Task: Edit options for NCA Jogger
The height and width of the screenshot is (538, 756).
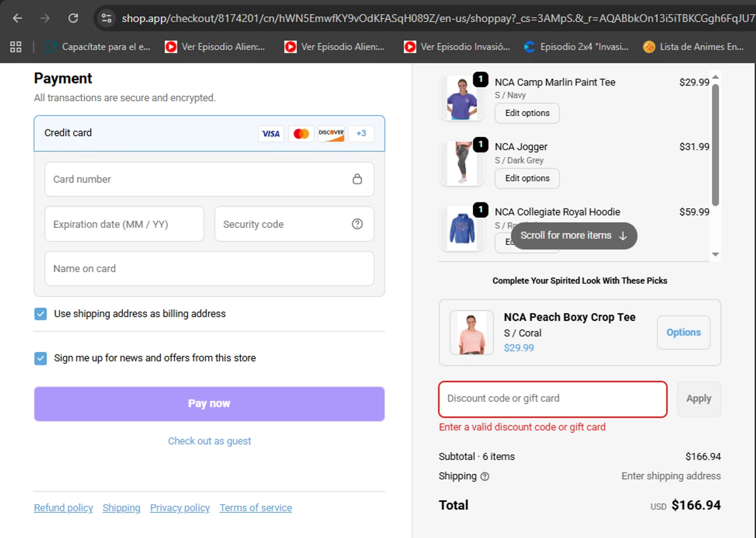Action: pyautogui.click(x=527, y=178)
